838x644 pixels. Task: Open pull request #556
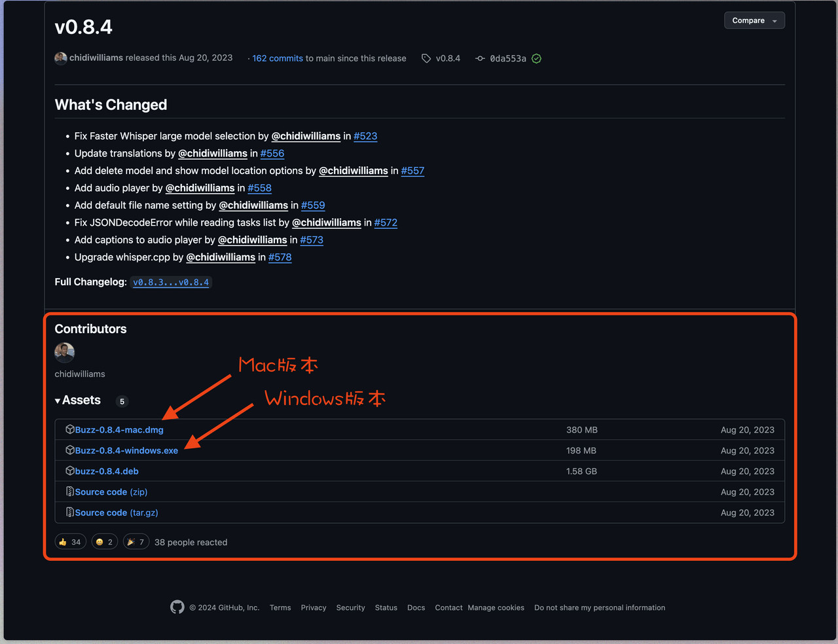pyautogui.click(x=272, y=153)
